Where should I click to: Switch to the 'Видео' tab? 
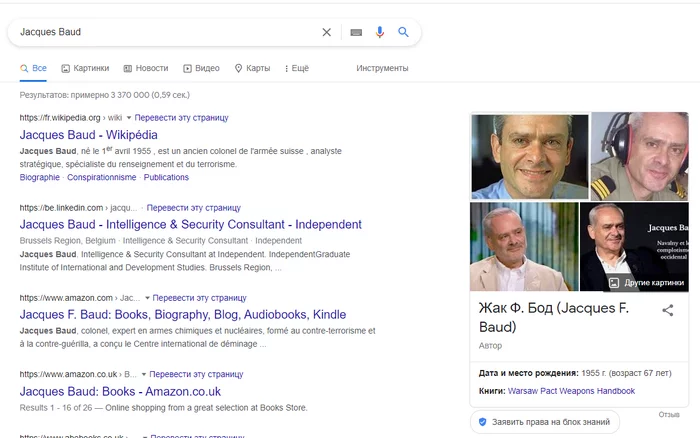pos(201,68)
